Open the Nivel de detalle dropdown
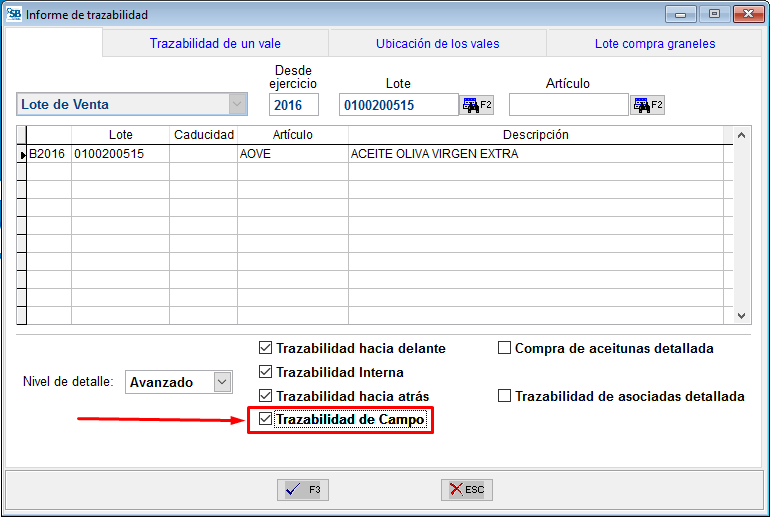The width and height of the screenshot is (772, 518). [x=222, y=382]
